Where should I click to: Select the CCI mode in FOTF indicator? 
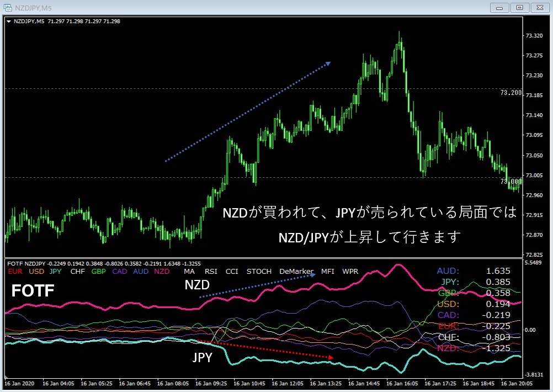(232, 271)
